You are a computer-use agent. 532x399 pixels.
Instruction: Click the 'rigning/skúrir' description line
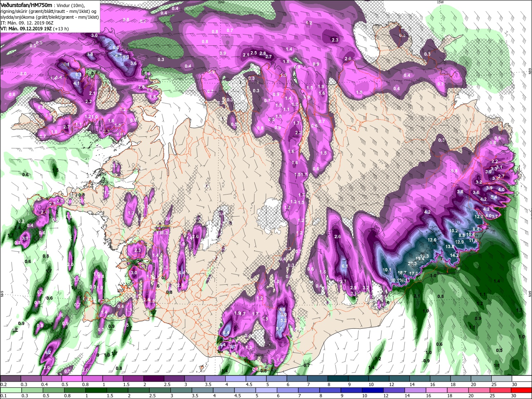(x=49, y=11)
